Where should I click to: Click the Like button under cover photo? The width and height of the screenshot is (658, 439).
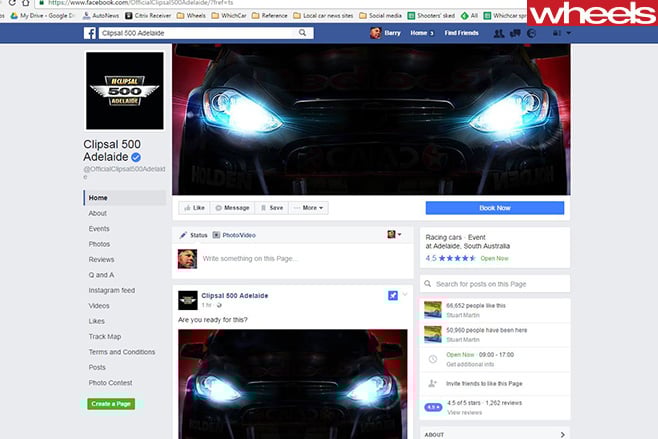(194, 208)
